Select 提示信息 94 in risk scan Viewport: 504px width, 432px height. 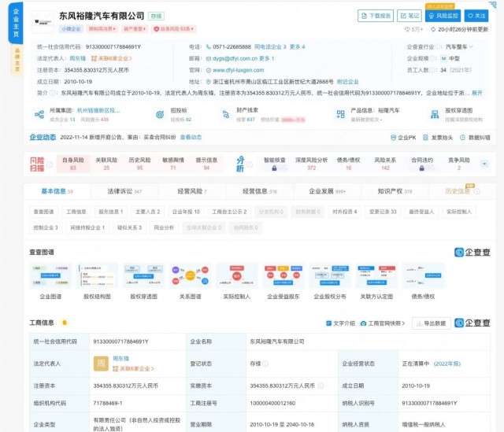(206, 164)
